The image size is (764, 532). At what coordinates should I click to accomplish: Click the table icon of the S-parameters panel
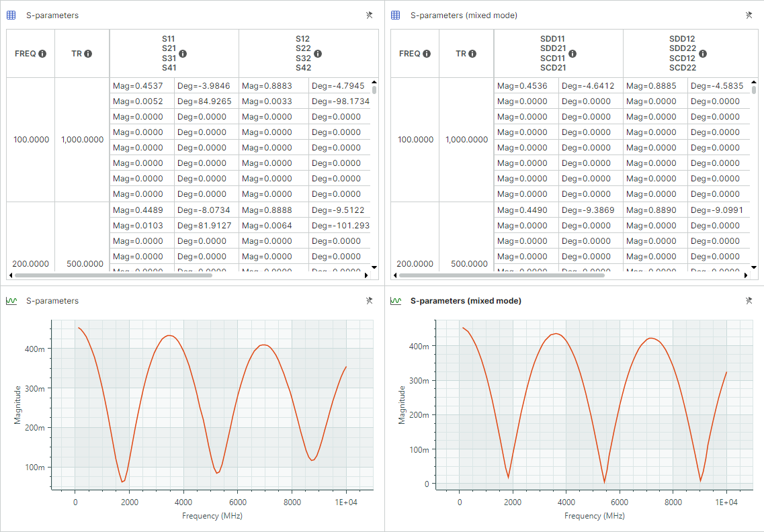pos(11,15)
